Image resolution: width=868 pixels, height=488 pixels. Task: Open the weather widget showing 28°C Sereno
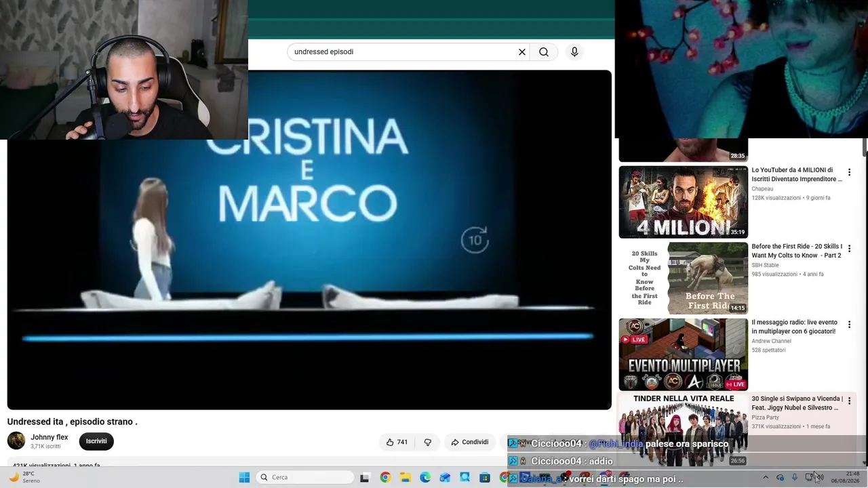point(24,477)
